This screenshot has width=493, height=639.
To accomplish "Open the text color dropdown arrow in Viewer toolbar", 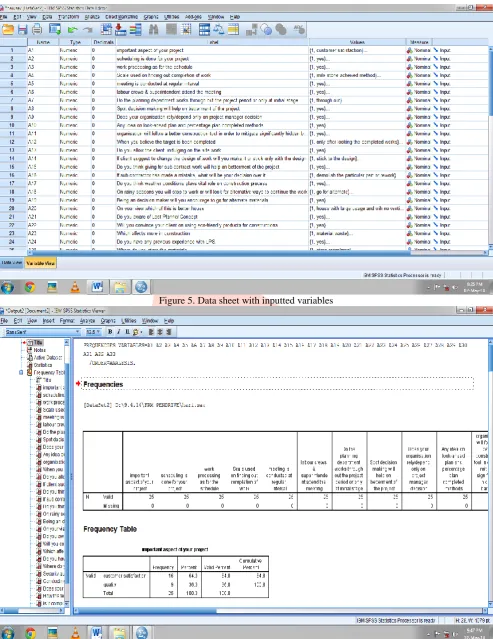I will 141,332.
